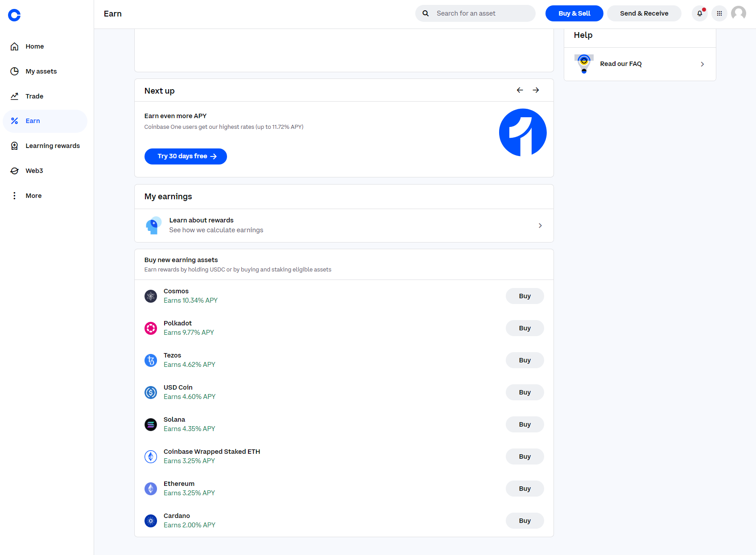Click the Tezos asset icon
Viewport: 756px width, 555px height.
point(151,360)
